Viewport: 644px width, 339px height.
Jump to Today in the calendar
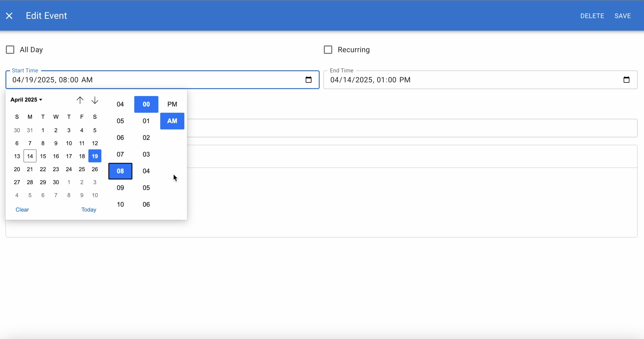(89, 210)
